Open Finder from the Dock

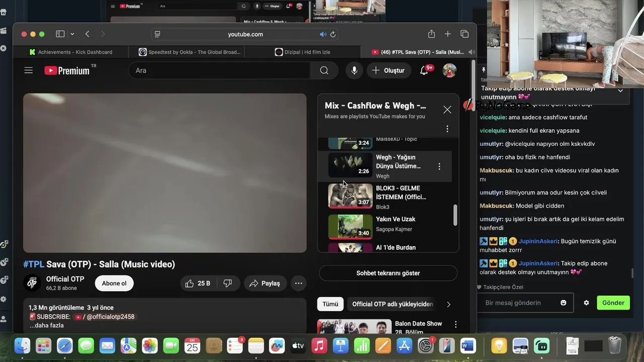click(22, 345)
